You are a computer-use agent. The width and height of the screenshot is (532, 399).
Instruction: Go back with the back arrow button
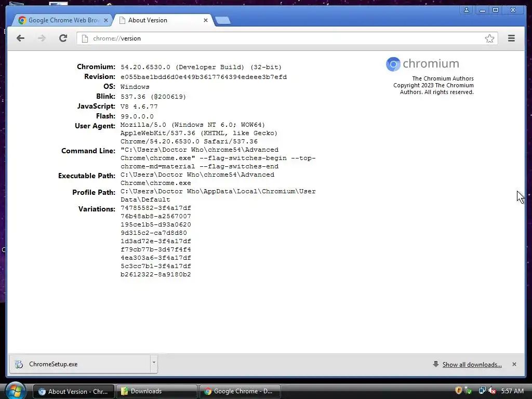pos(20,38)
